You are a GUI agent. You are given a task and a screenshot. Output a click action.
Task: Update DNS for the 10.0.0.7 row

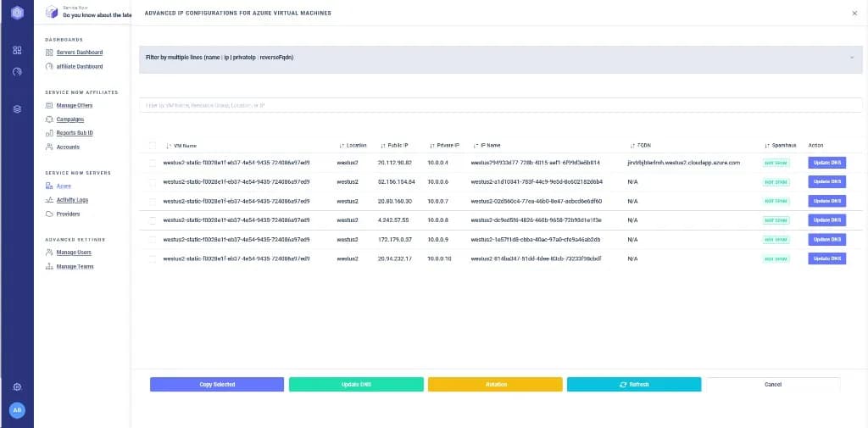click(x=827, y=201)
